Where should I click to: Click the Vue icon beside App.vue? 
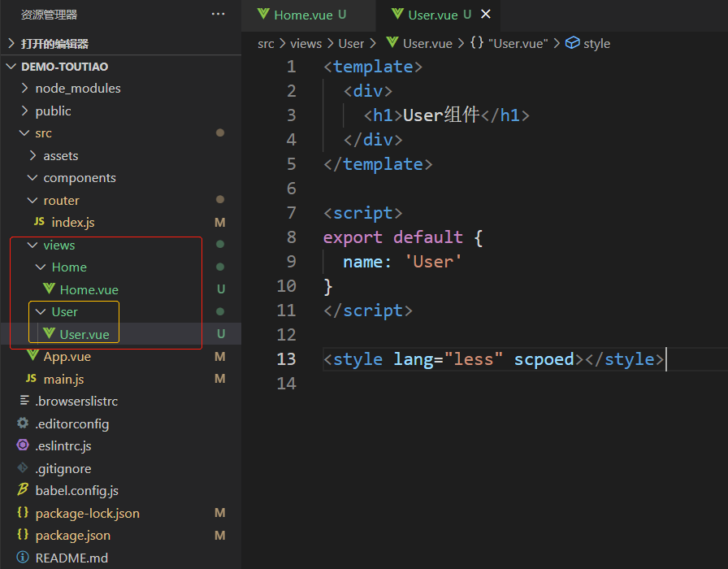click(x=32, y=356)
